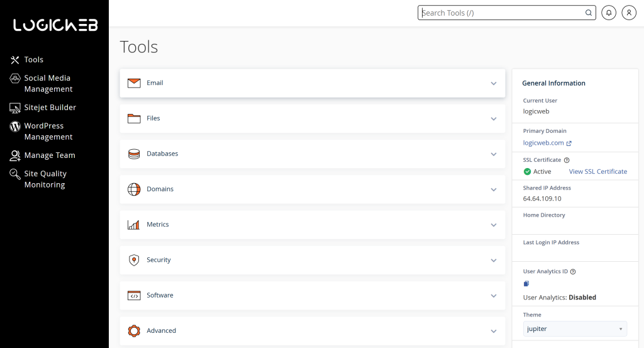Open the user account icon
644x348 pixels.
[628, 13]
